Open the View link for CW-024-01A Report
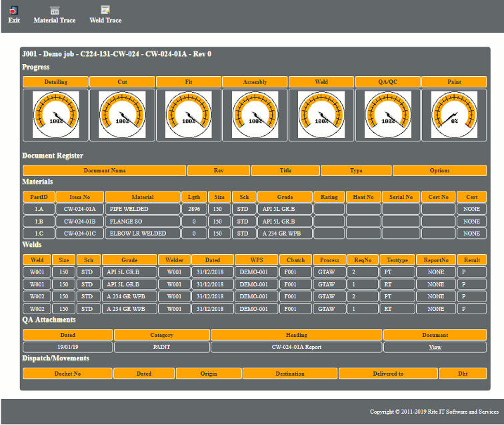 pos(435,347)
